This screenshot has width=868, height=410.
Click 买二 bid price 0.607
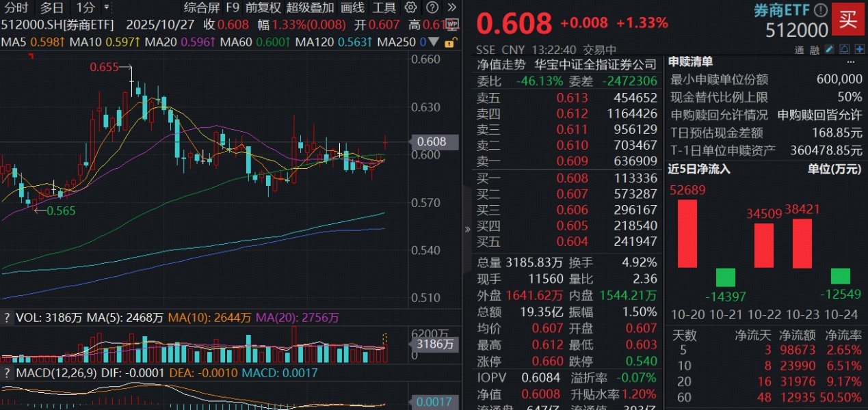(572, 194)
